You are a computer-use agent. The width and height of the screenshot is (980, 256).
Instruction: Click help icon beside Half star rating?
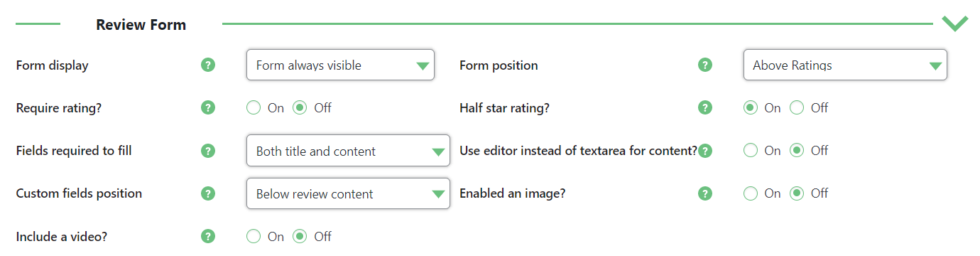tap(704, 108)
